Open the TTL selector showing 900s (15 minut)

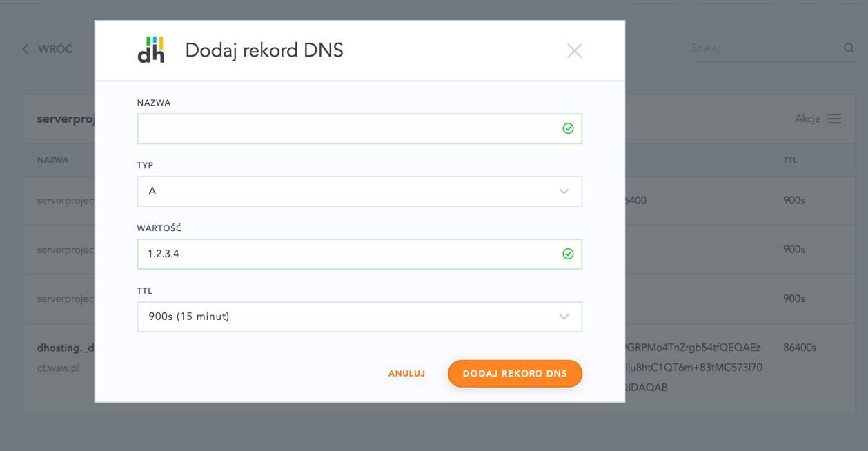click(345, 317)
